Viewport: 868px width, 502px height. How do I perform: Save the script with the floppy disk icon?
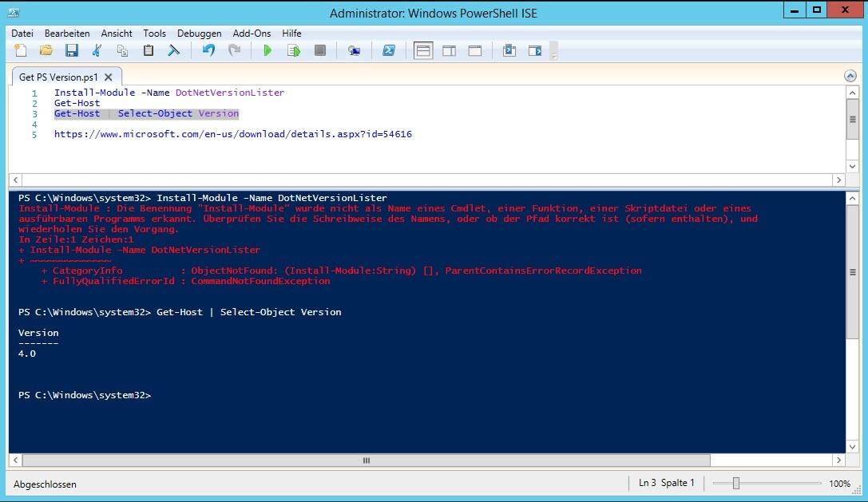point(72,51)
